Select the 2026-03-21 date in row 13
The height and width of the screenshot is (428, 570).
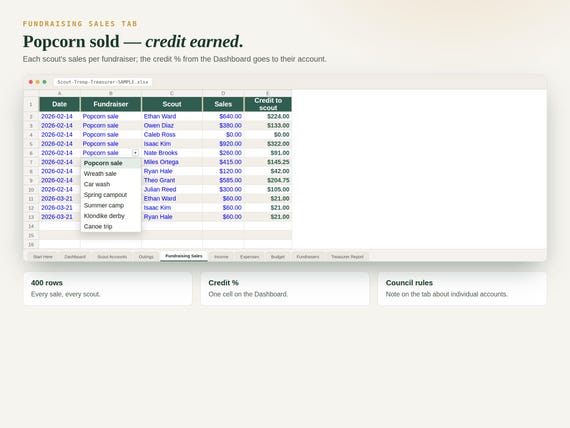click(60, 217)
